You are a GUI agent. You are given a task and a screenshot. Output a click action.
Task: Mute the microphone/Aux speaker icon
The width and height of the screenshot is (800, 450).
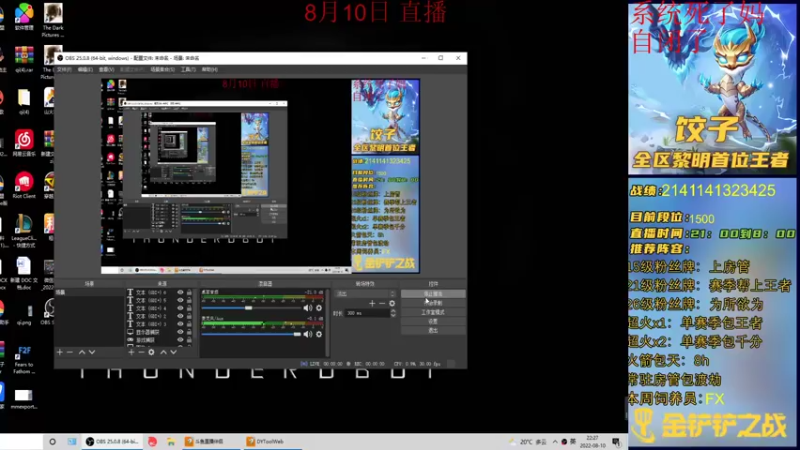click(x=307, y=334)
